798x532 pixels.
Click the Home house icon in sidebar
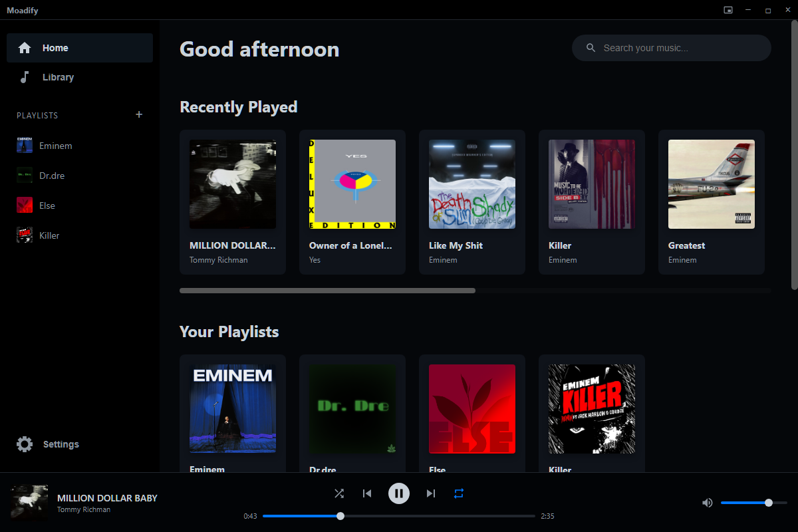(x=25, y=48)
